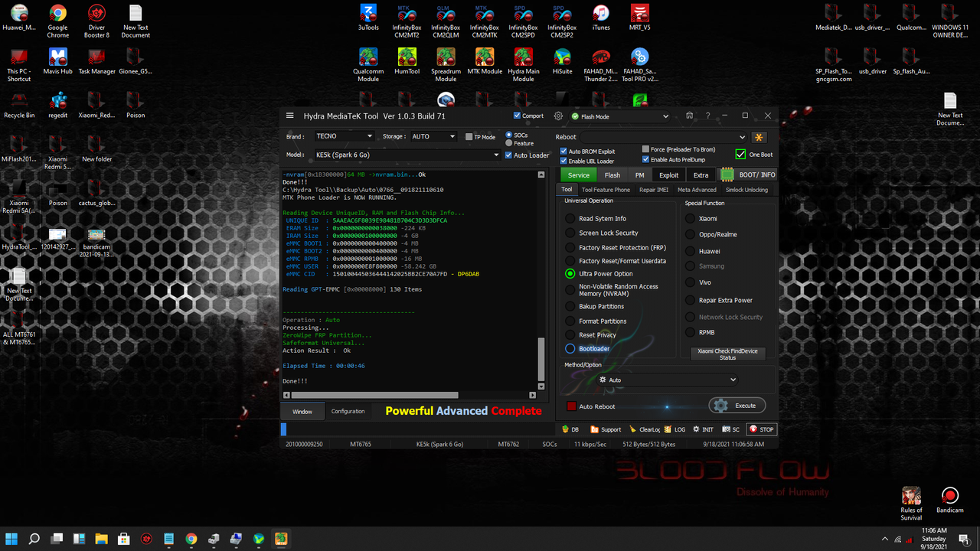Screen dimensions: 980x551
Task: Expand the Brand dropdown showing TECNO
Action: (344, 136)
